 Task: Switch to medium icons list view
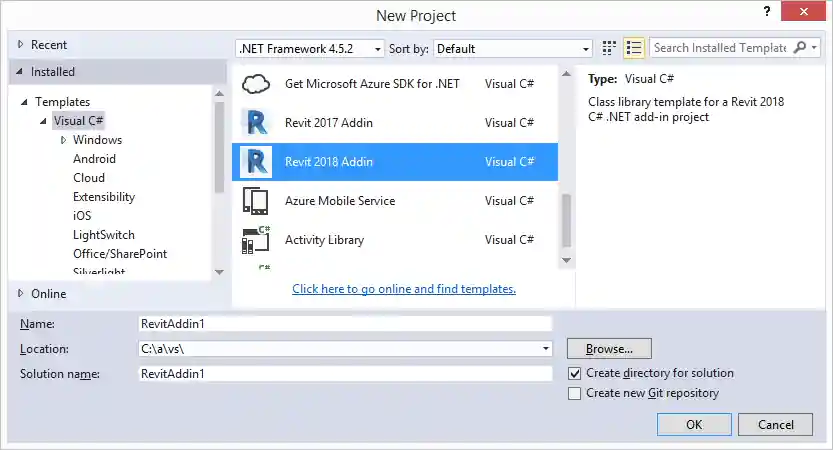(633, 48)
